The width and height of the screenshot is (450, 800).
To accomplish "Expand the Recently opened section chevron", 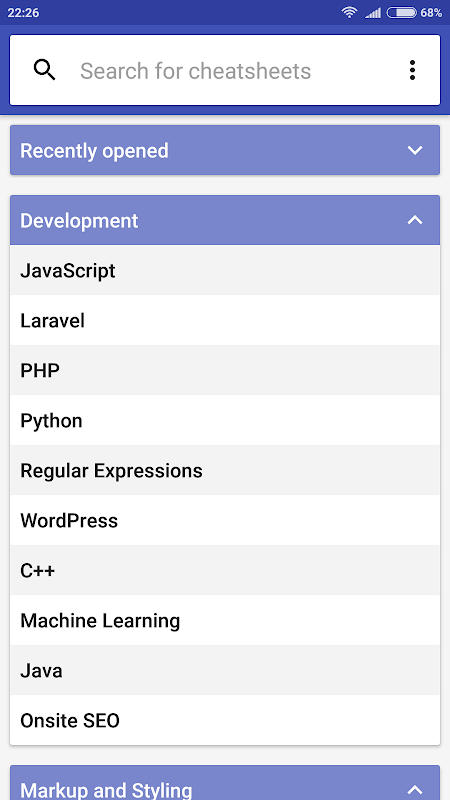I will point(415,151).
